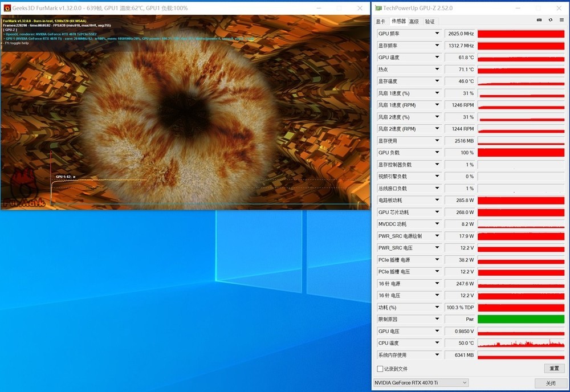Open the 功耗 (%) sensor dropdown
This screenshot has height=392, width=570.
click(437, 307)
